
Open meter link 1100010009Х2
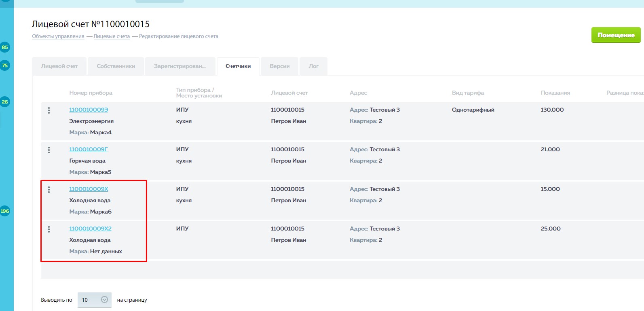point(90,228)
